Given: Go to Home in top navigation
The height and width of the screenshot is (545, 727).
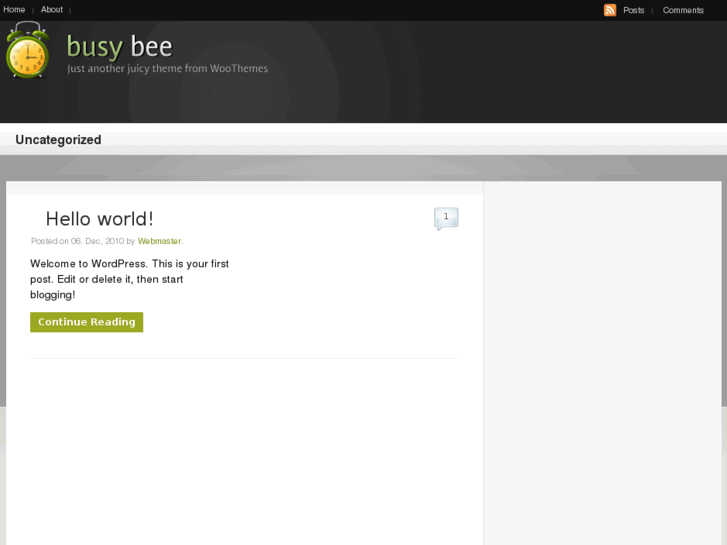Looking at the screenshot, I should click(14, 9).
